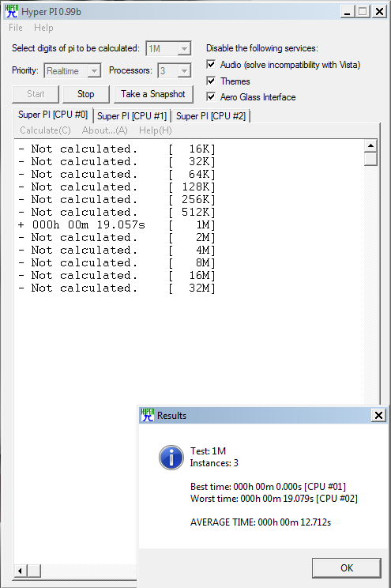Open the File menu
The width and height of the screenshot is (391, 588).
16,28
